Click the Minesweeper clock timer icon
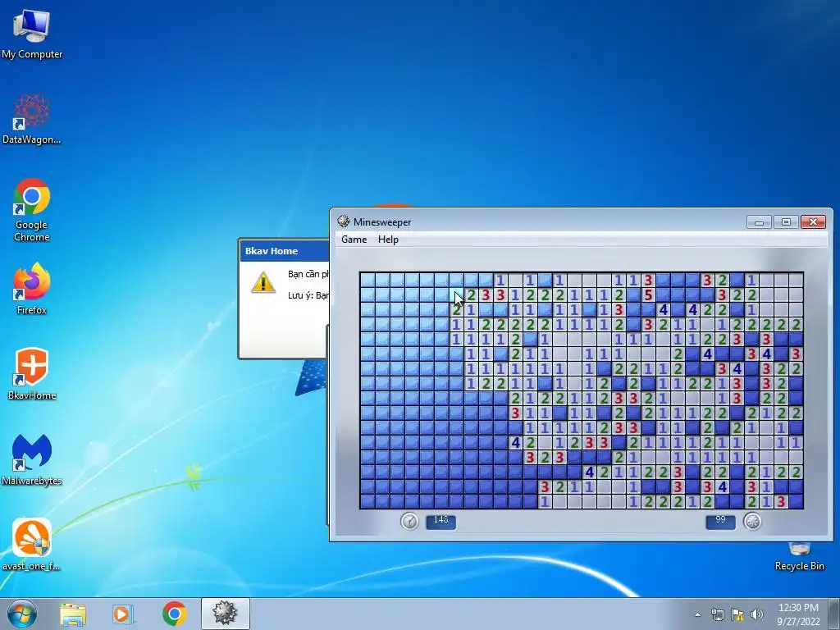Image resolution: width=840 pixels, height=630 pixels. point(409,521)
